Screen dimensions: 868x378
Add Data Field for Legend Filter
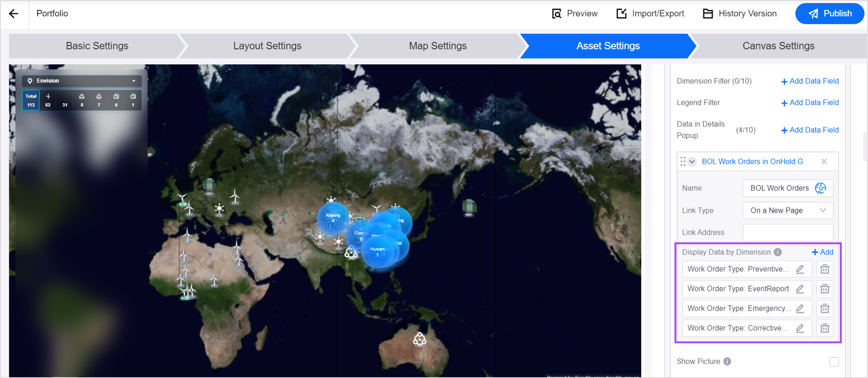tap(809, 102)
